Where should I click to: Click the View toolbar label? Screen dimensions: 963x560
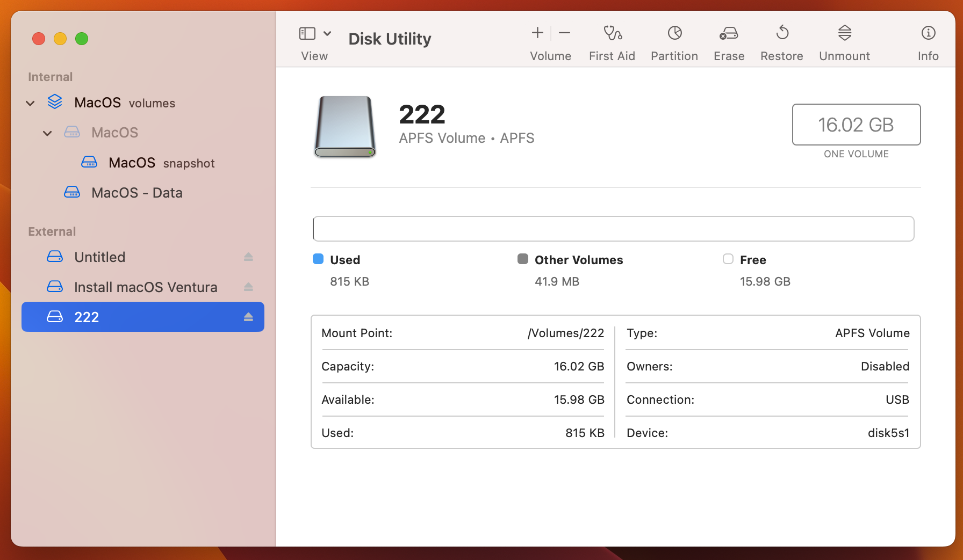pos(314,56)
